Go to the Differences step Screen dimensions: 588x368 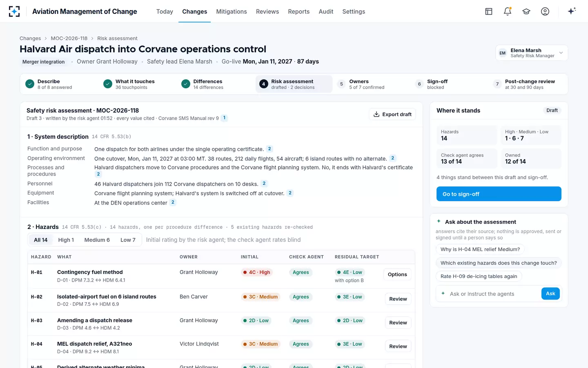coord(215,84)
